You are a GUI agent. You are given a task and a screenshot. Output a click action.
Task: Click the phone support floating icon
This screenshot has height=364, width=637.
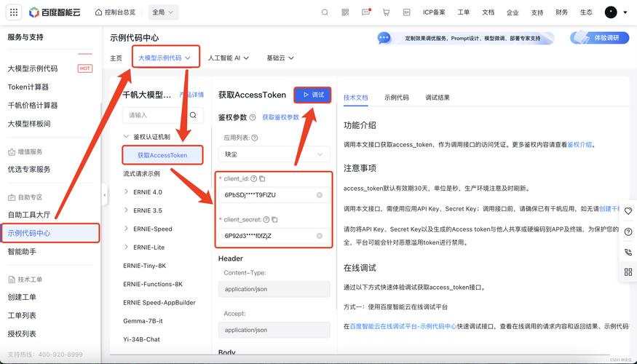[628, 252]
